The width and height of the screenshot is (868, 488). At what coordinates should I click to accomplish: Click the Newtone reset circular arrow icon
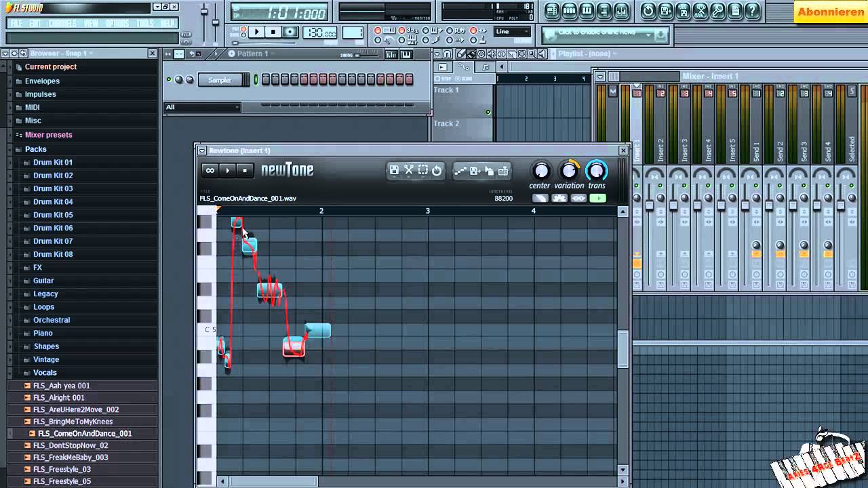click(x=437, y=170)
